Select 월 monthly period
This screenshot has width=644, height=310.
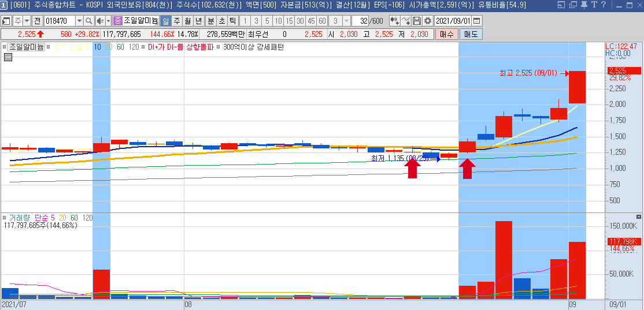click(x=187, y=21)
